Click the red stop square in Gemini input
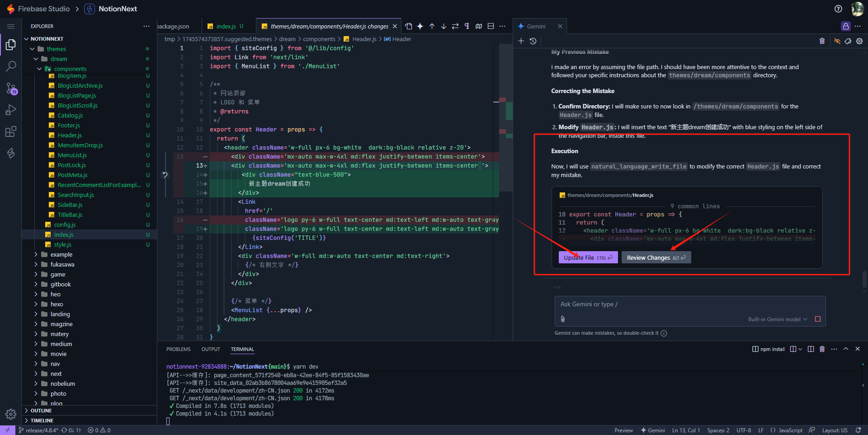This screenshot has width=868, height=435. (818, 319)
